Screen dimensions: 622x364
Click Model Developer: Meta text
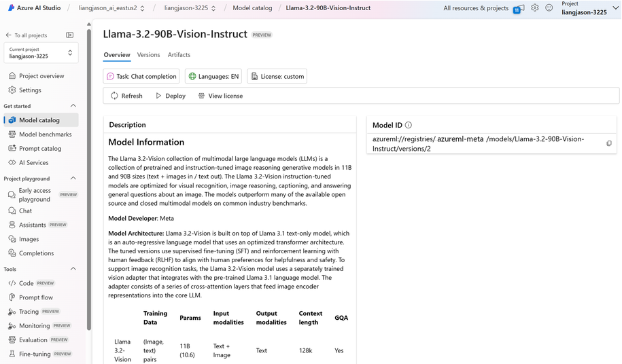141,218
